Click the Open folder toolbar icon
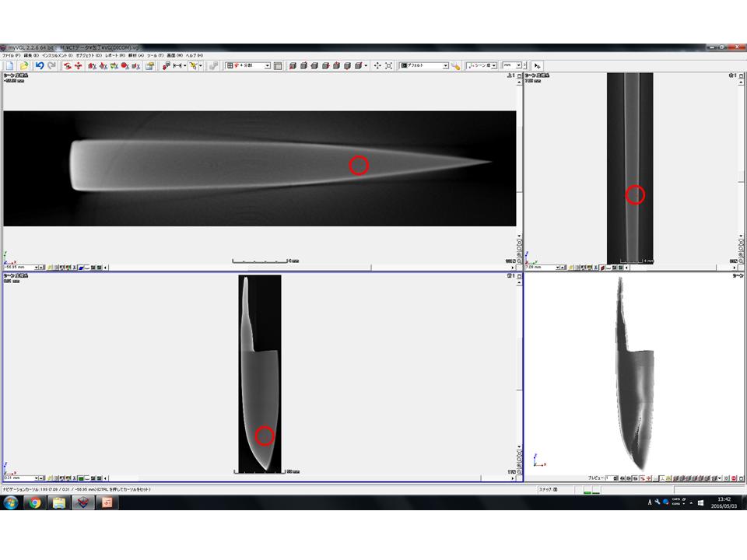This screenshot has width=747, height=560. 23,66
